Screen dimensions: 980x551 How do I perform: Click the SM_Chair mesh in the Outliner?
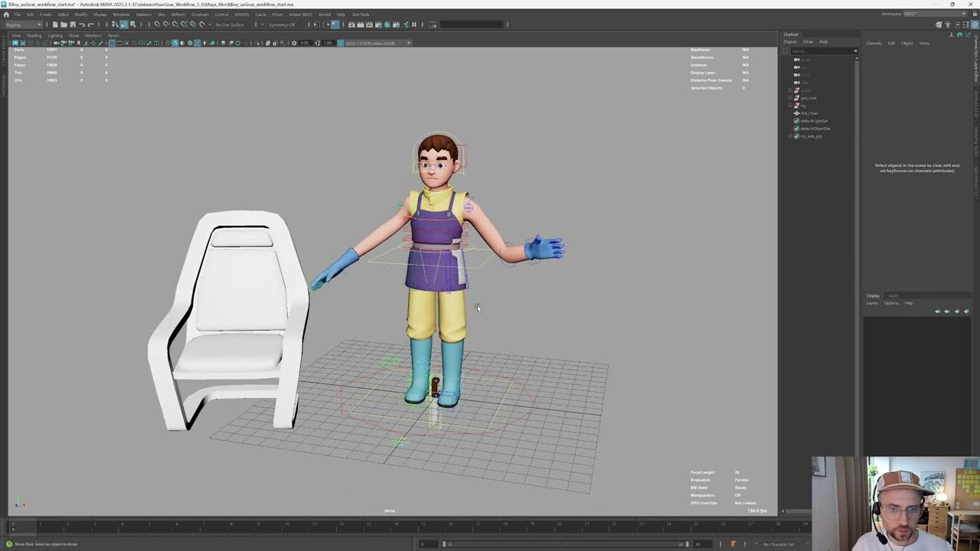pos(809,113)
